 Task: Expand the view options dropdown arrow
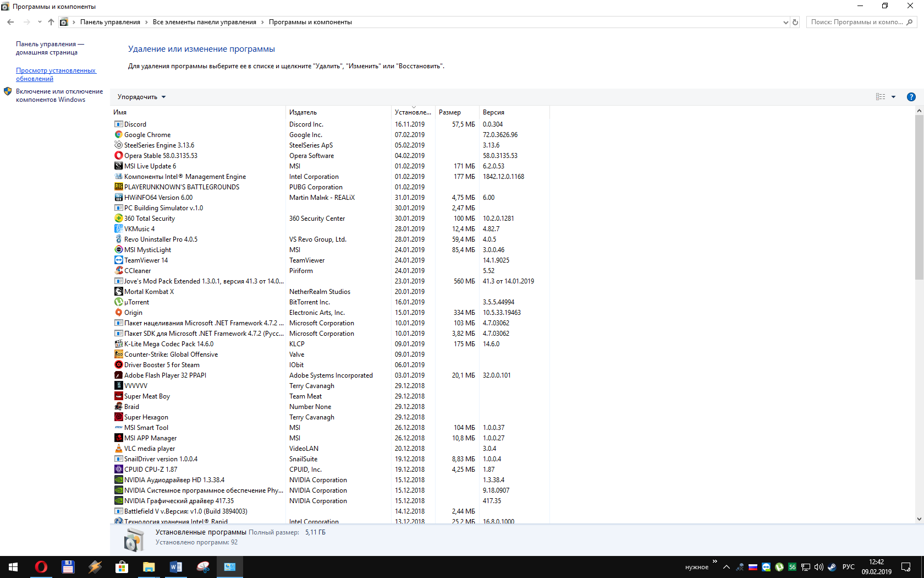[x=893, y=97]
